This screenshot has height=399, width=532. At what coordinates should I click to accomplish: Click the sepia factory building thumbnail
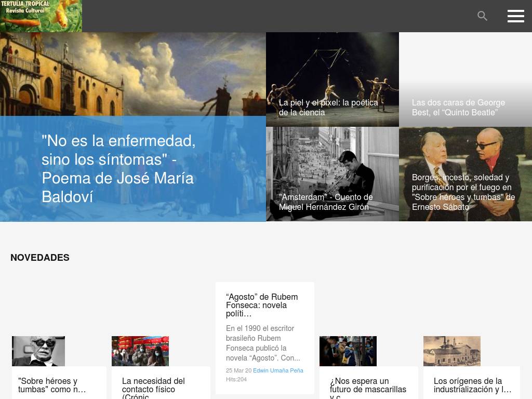(x=452, y=351)
